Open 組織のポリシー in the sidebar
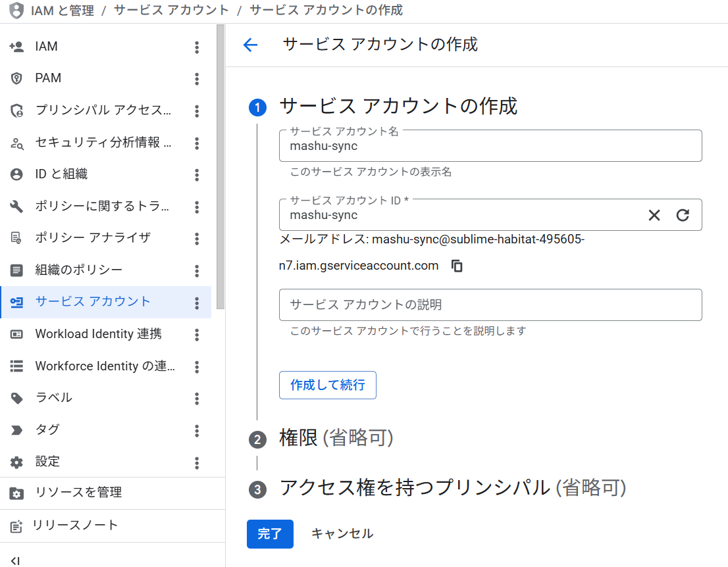 point(105,270)
